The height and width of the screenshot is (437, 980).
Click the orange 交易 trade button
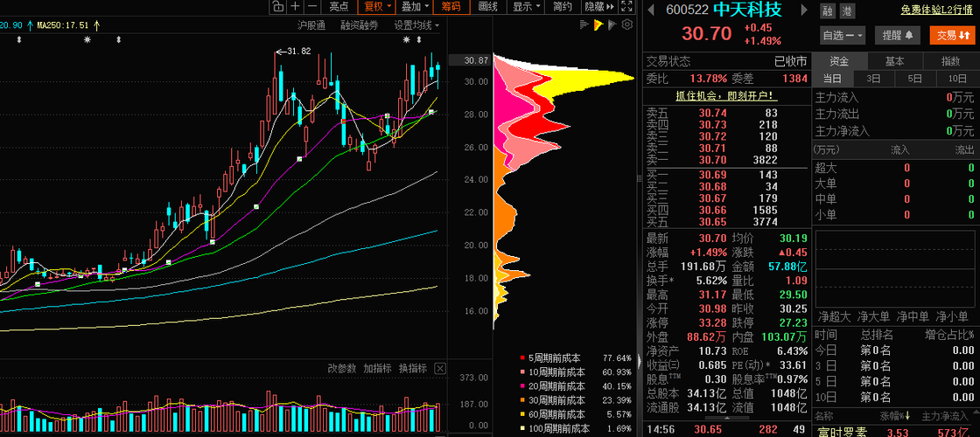[952, 35]
